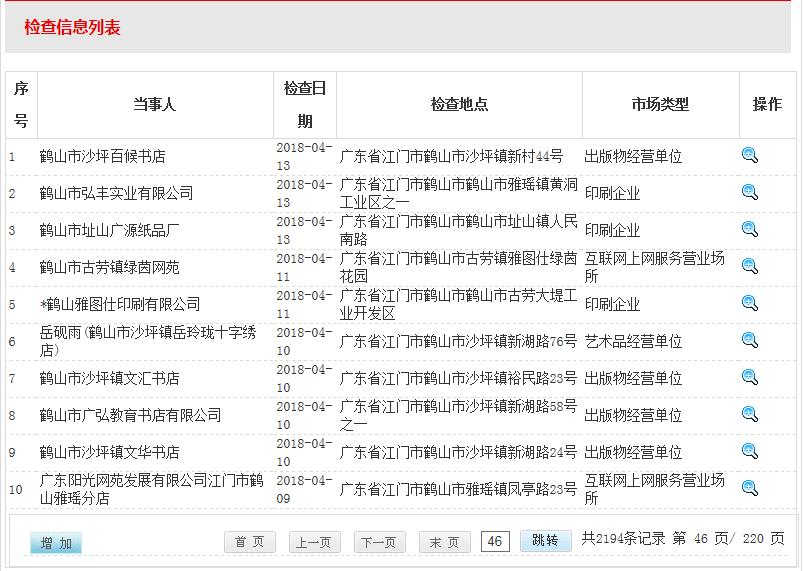Click the 增加 button
803x571 pixels.
56,543
